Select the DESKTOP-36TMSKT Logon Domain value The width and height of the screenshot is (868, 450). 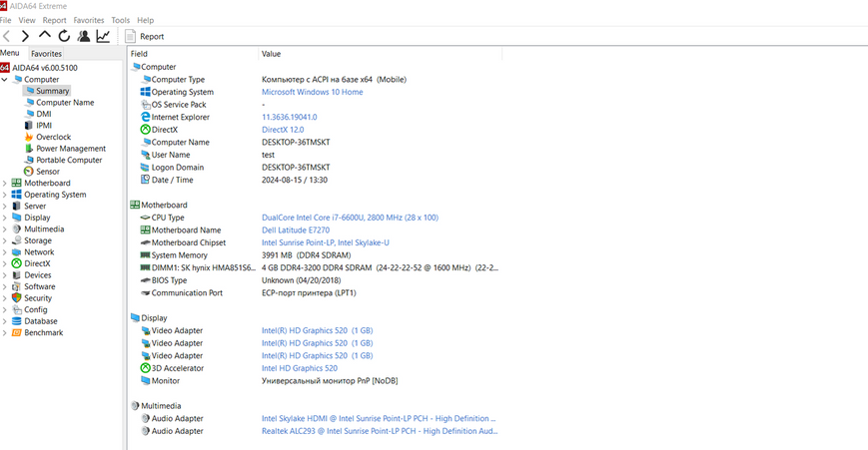tap(296, 168)
